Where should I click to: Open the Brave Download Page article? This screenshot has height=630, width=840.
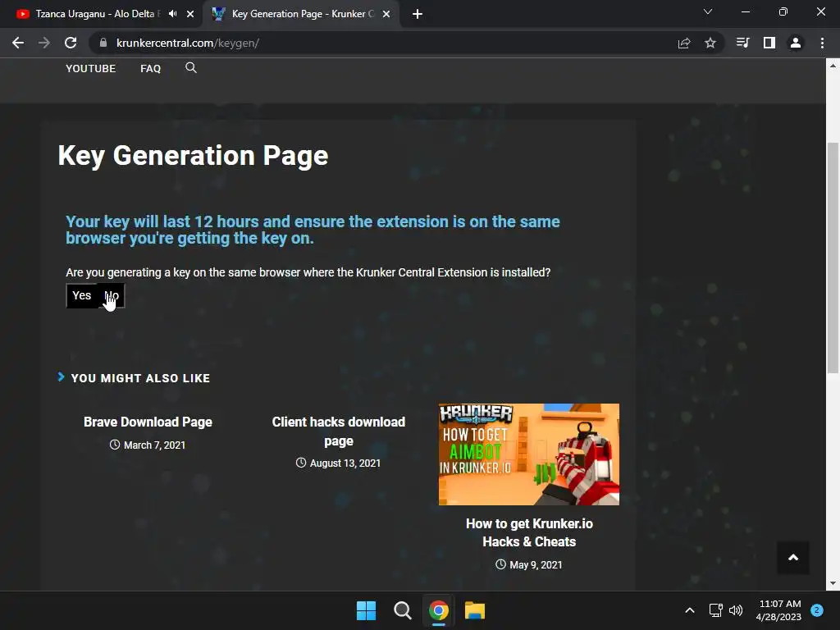148,422
